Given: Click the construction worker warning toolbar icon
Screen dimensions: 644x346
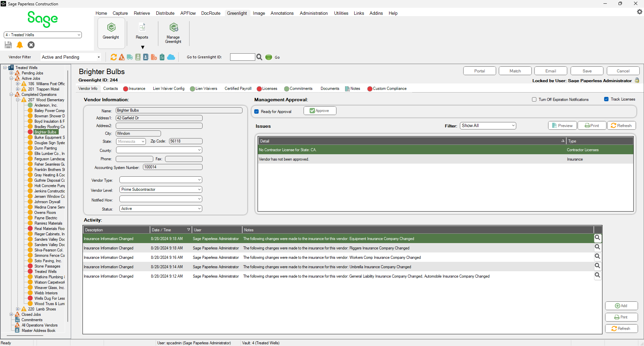Looking at the screenshot, I should tap(122, 57).
